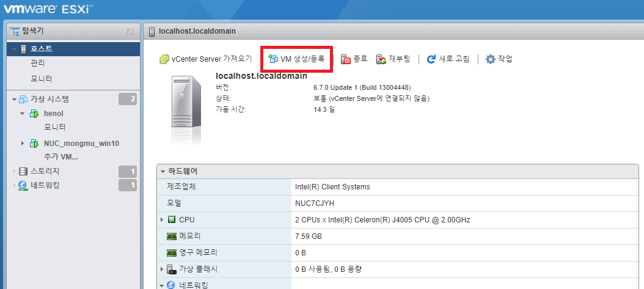Collapse the henol tree arrow
This screenshot has height=289, width=644.
point(23,114)
